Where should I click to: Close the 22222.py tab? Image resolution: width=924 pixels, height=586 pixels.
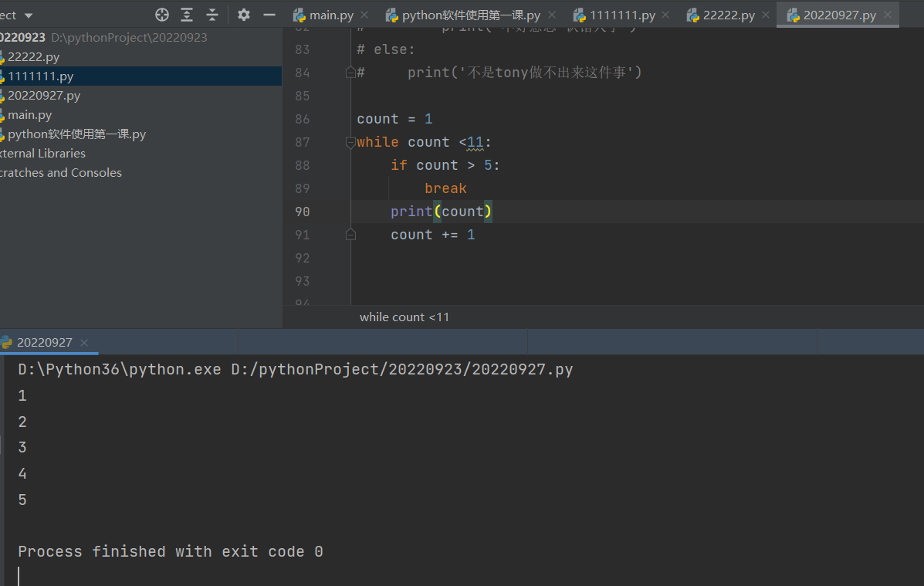(x=766, y=15)
